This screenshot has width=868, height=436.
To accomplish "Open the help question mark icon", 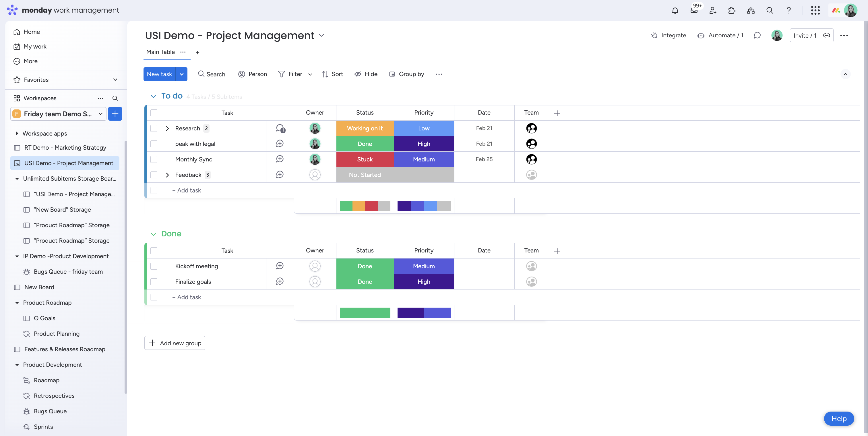I will [x=788, y=10].
